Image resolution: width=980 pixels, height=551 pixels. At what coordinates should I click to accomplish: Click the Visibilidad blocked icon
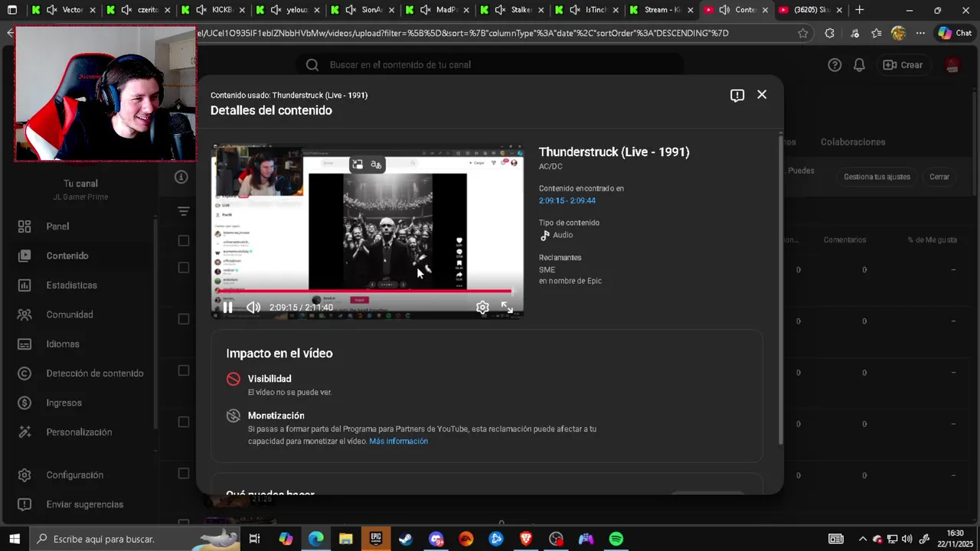point(234,379)
